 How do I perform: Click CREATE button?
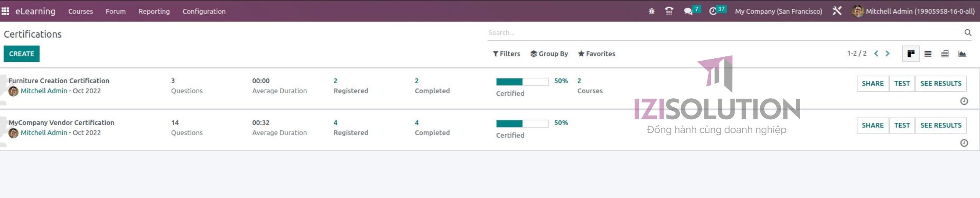21,54
